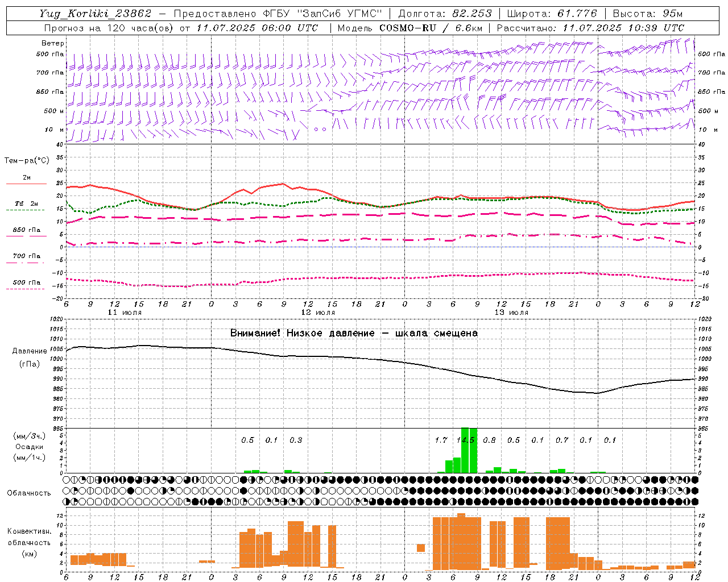
Task: Click the 'Долгота: 82.253' header field
Action: [445, 14]
